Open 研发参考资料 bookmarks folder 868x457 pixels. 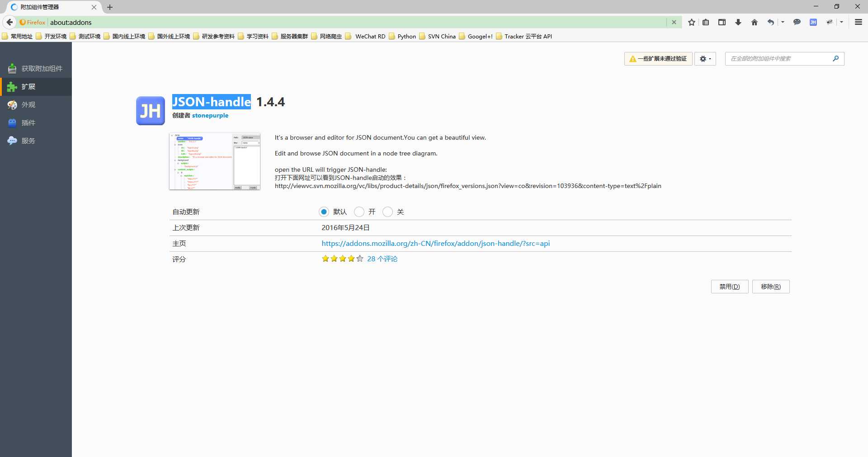pos(214,37)
